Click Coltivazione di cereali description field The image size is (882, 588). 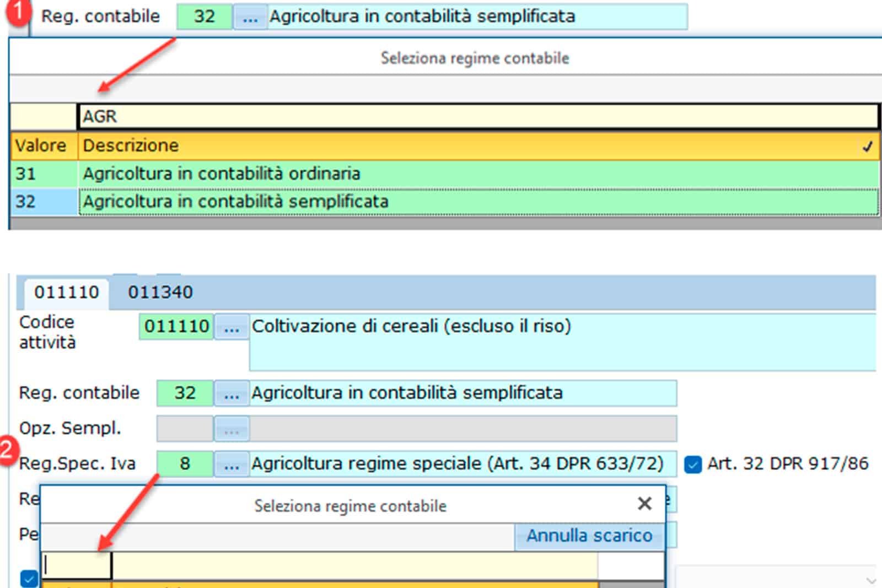click(562, 342)
